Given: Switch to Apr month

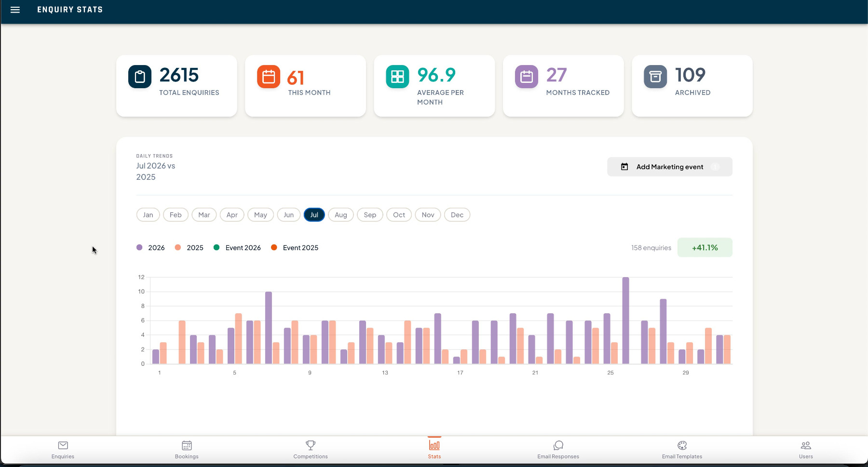Looking at the screenshot, I should point(232,215).
